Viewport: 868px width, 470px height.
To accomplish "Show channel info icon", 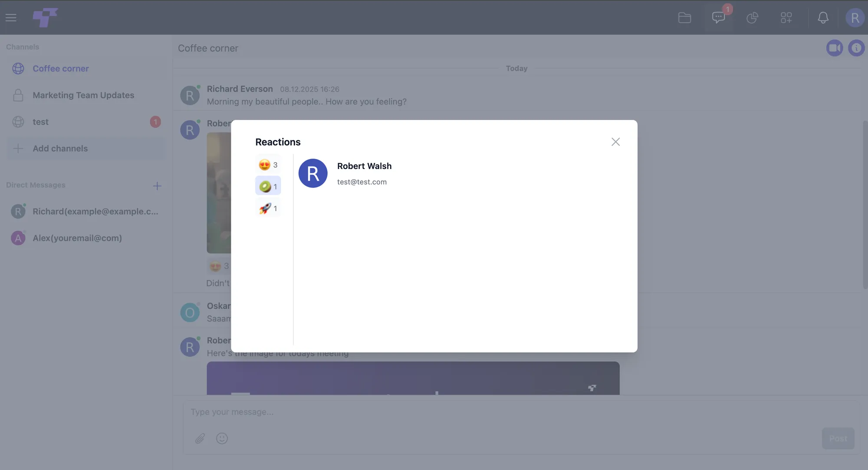I will tap(856, 48).
